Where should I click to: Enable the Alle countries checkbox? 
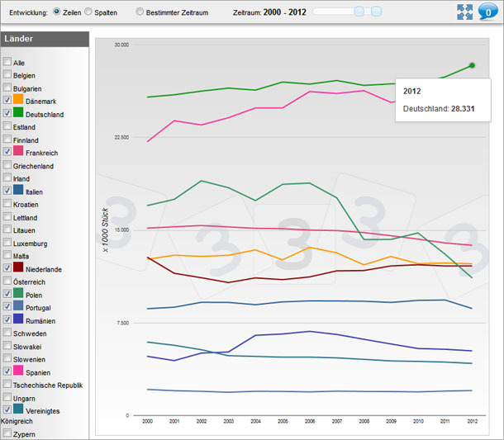point(7,62)
